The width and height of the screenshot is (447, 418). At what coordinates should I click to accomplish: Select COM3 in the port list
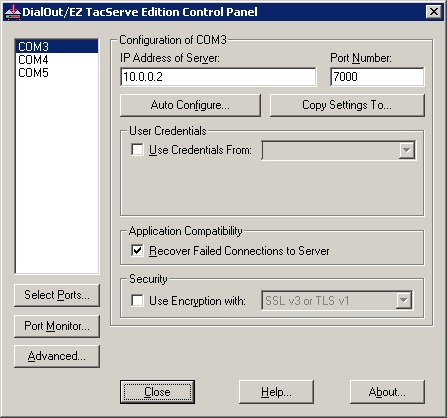57,46
